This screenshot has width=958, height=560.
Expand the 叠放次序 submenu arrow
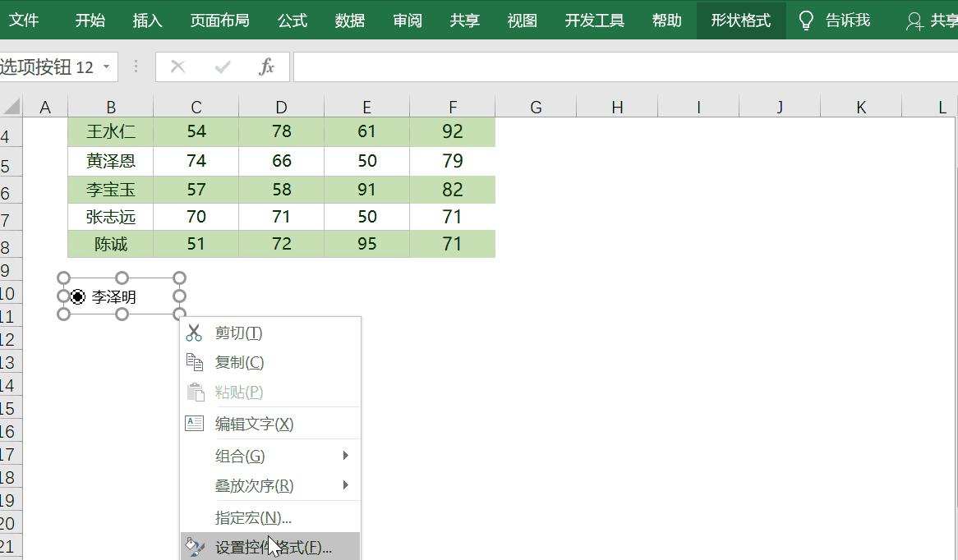pos(347,485)
